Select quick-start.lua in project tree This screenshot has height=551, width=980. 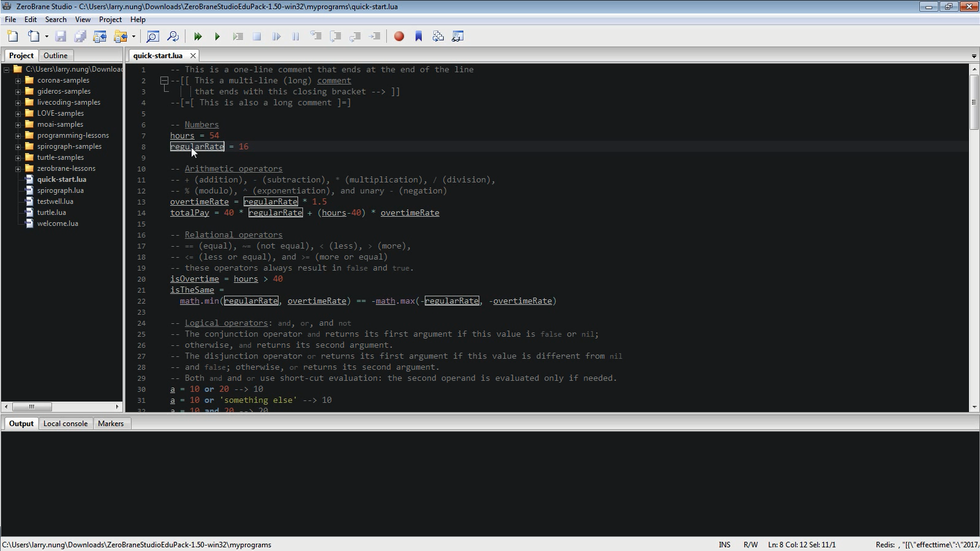tap(61, 179)
